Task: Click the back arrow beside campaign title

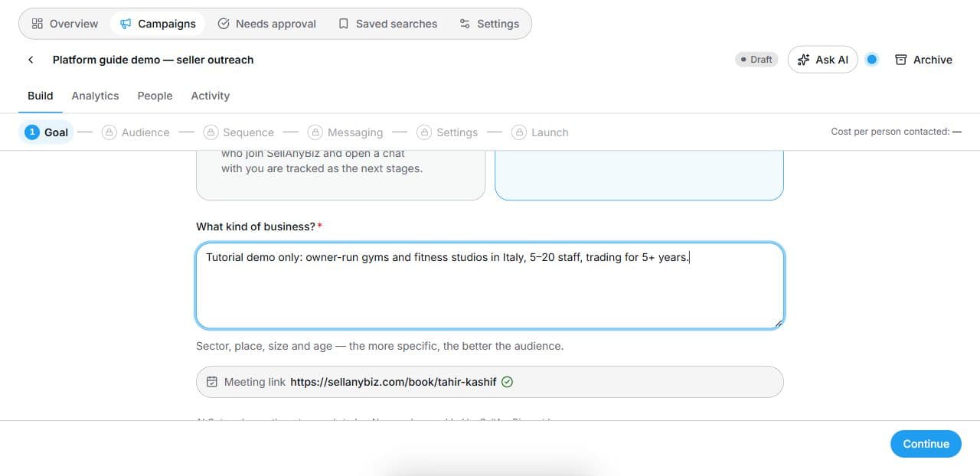Action: (31, 60)
